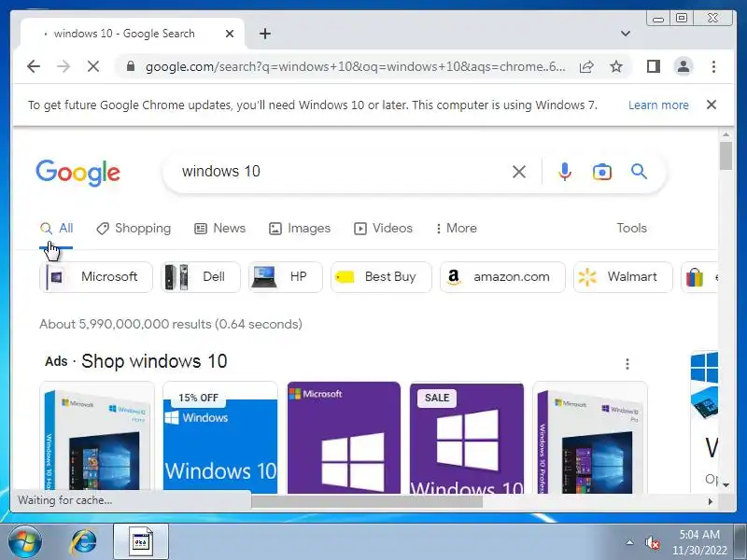Filter by the Walmart chip

(x=623, y=276)
